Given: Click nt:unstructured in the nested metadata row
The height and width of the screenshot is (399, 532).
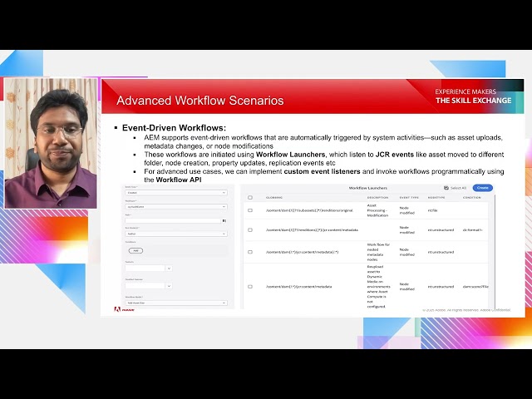Looking at the screenshot, I should point(441,252).
